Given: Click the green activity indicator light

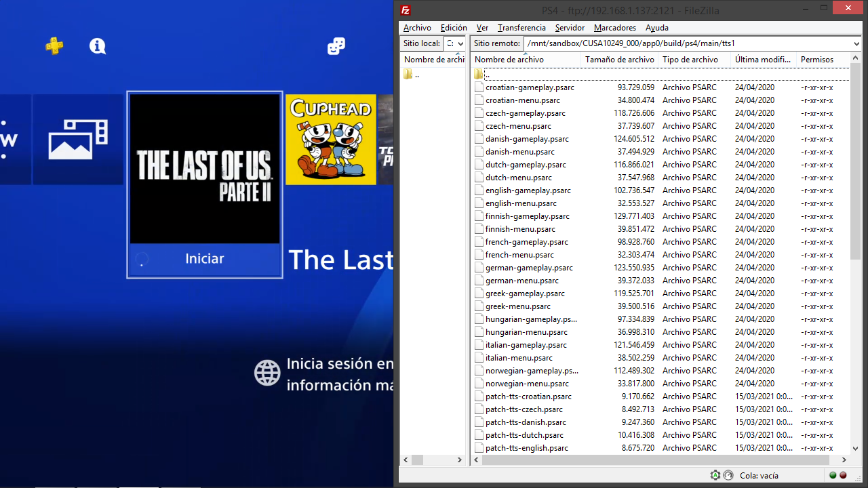Looking at the screenshot, I should 833,475.
